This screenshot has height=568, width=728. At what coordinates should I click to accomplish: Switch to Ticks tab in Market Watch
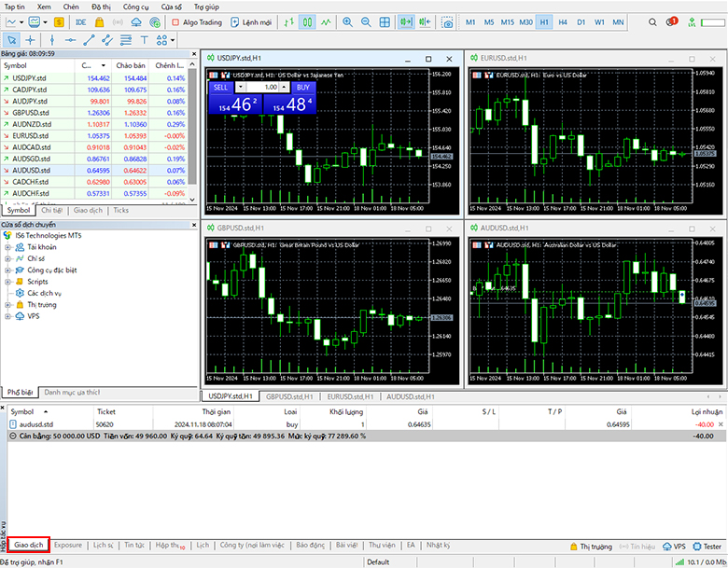pyautogui.click(x=120, y=210)
